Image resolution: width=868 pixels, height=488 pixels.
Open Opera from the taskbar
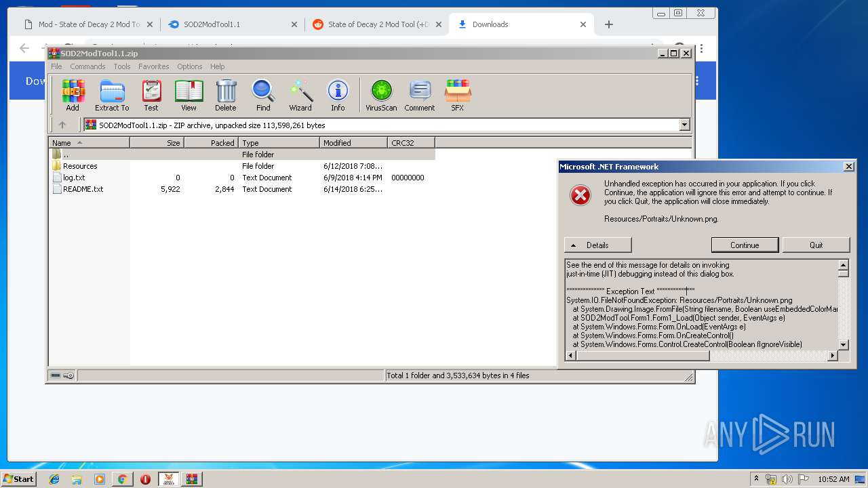145,479
